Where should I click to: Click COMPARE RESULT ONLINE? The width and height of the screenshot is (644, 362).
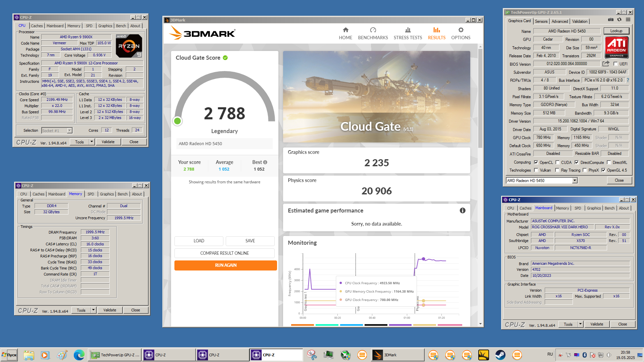click(224, 253)
